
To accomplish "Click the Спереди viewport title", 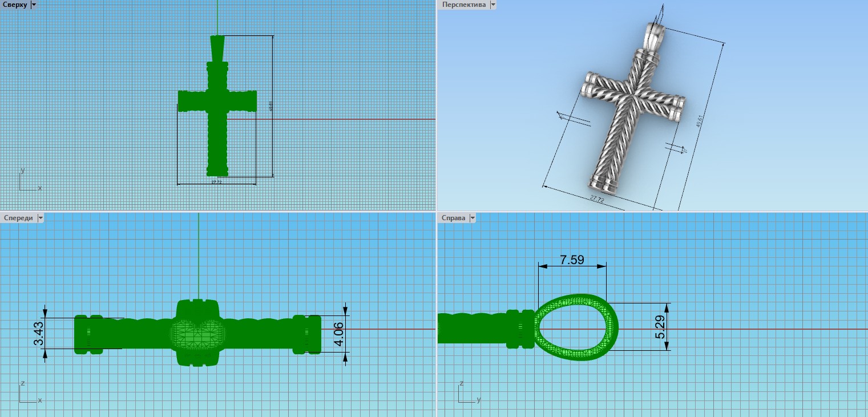I will [18, 218].
